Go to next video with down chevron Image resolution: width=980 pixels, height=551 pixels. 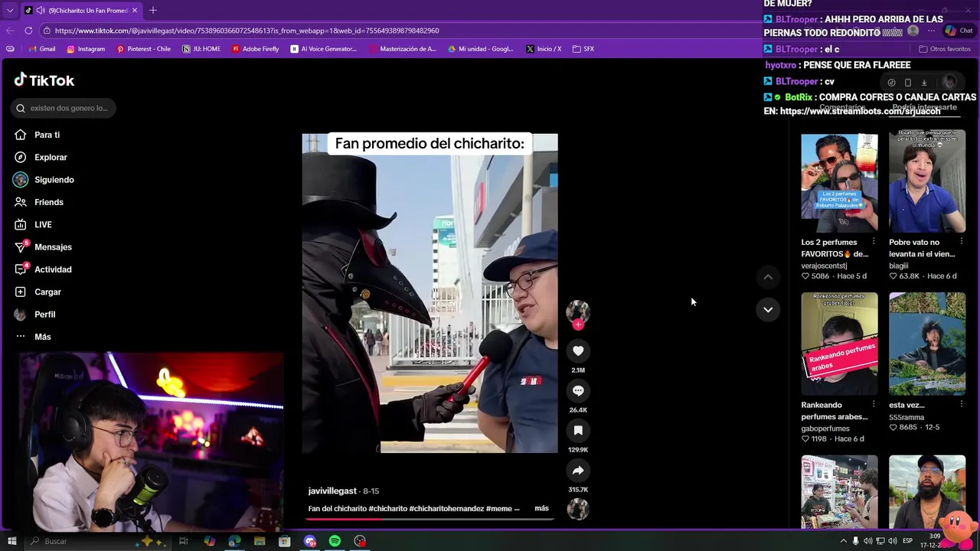pos(768,309)
